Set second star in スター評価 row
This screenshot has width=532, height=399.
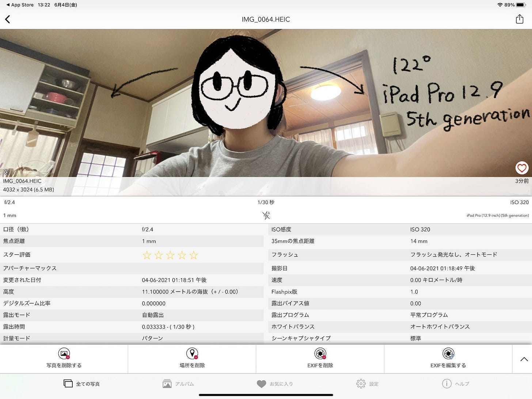(x=159, y=255)
